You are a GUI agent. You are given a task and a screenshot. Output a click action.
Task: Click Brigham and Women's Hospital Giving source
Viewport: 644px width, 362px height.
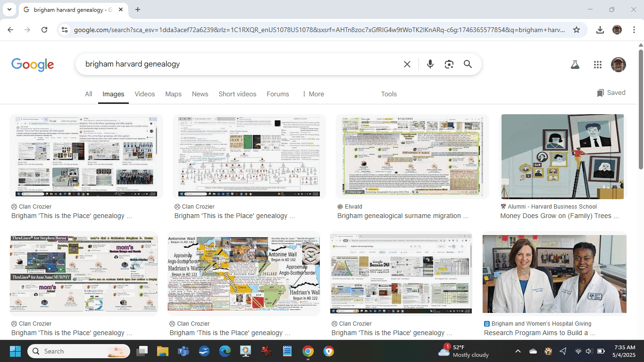pos(538,324)
